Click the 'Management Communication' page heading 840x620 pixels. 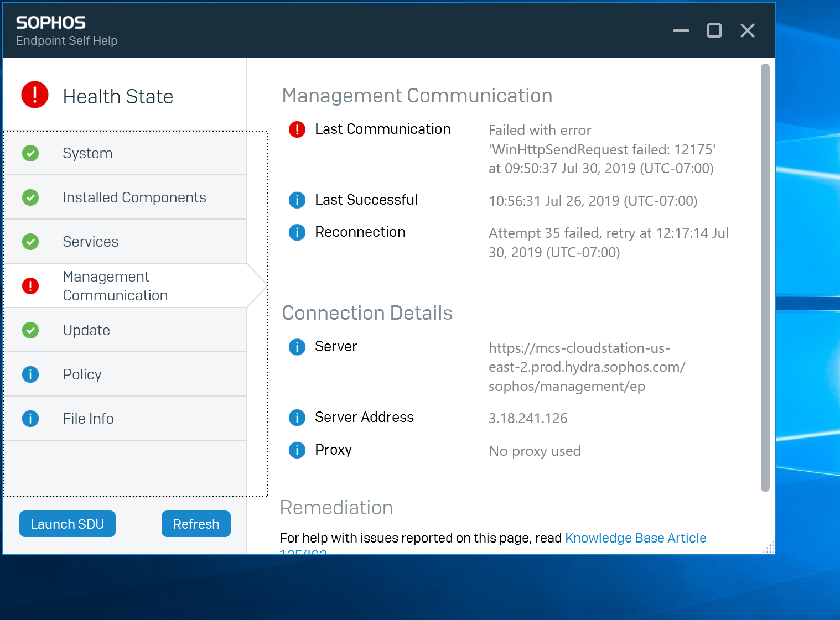coord(417,96)
